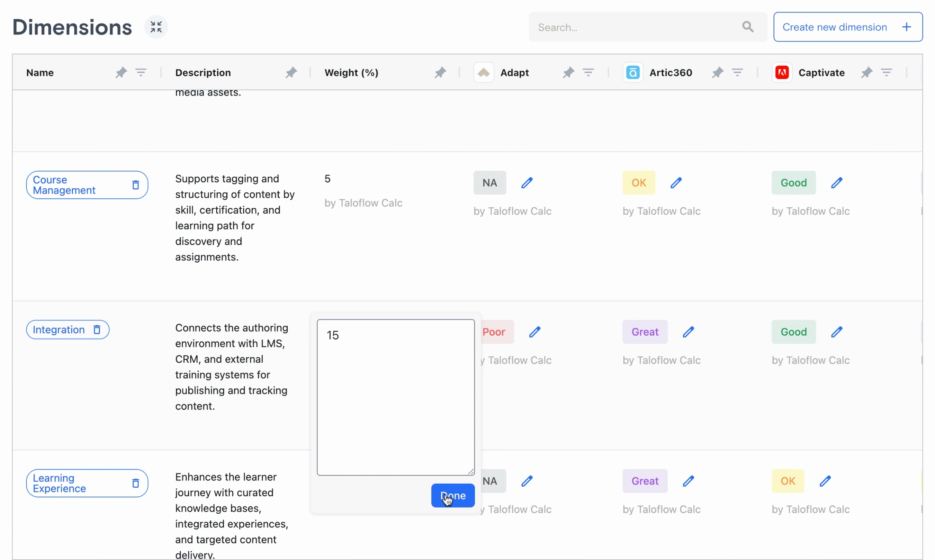Click Create new dimension button
This screenshot has width=935, height=560.
[847, 27]
